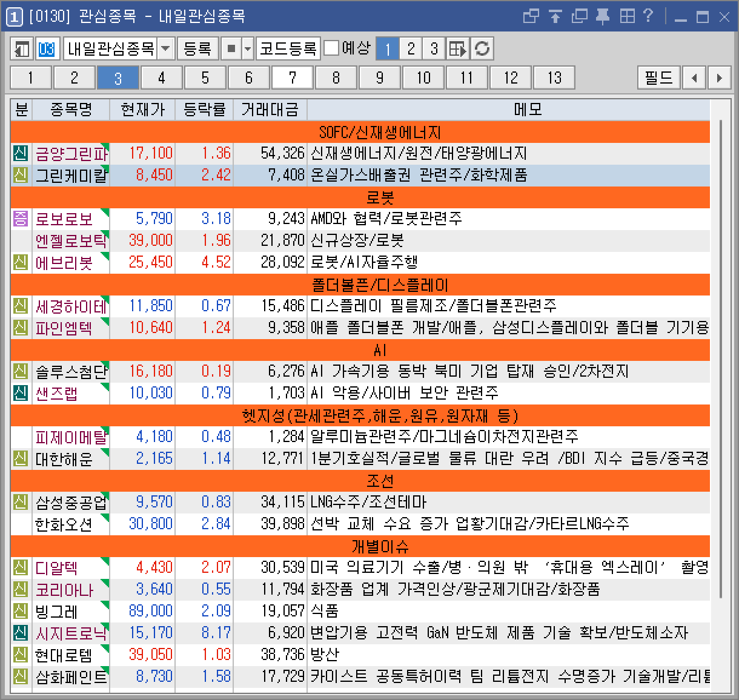Image resolution: width=739 pixels, height=700 pixels.
Task: Click the 신 icon beside 그린케미칼
Action: (21, 175)
